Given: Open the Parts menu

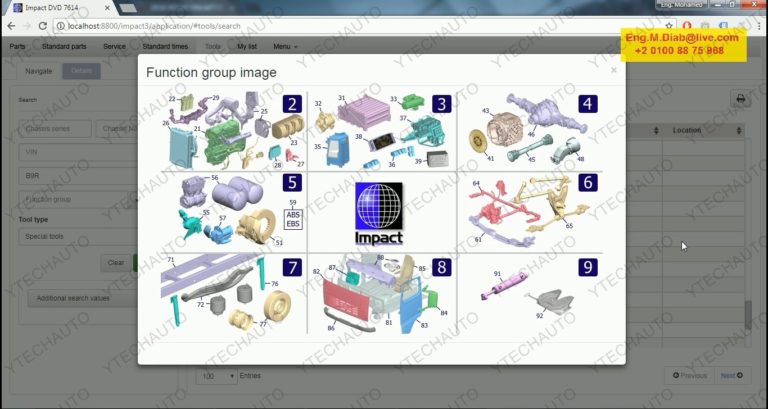Looking at the screenshot, I should 17,46.
